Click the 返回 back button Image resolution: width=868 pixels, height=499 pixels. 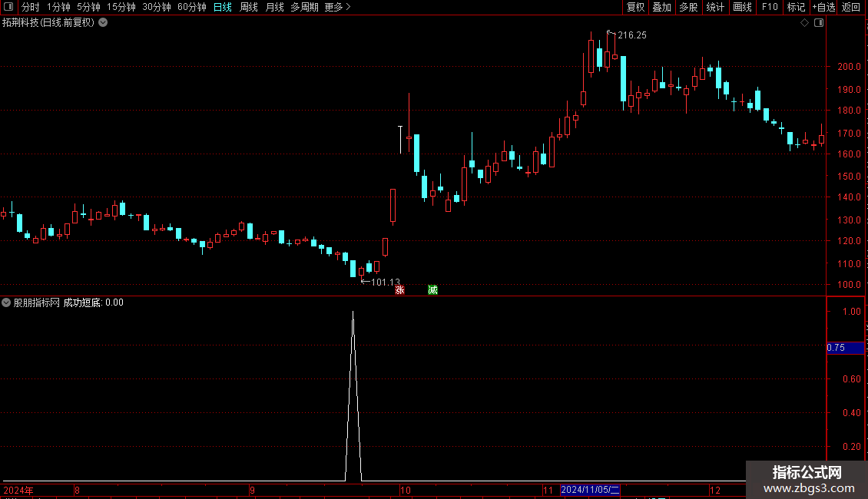click(851, 7)
